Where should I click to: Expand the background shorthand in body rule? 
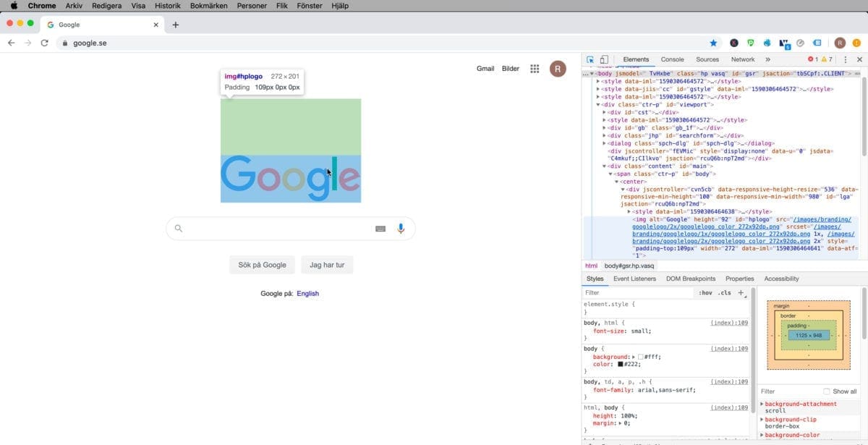click(x=633, y=357)
